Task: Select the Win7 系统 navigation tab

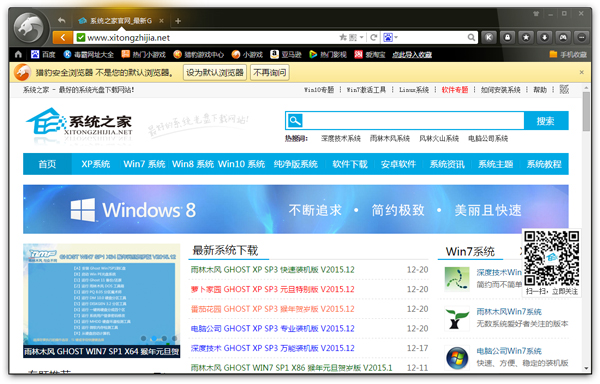Action: (x=144, y=164)
